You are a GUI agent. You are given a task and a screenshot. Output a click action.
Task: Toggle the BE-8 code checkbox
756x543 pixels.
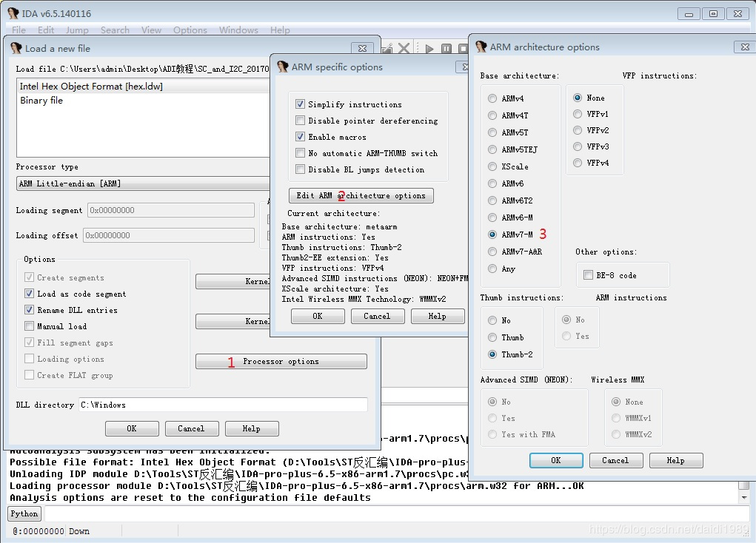tap(588, 275)
